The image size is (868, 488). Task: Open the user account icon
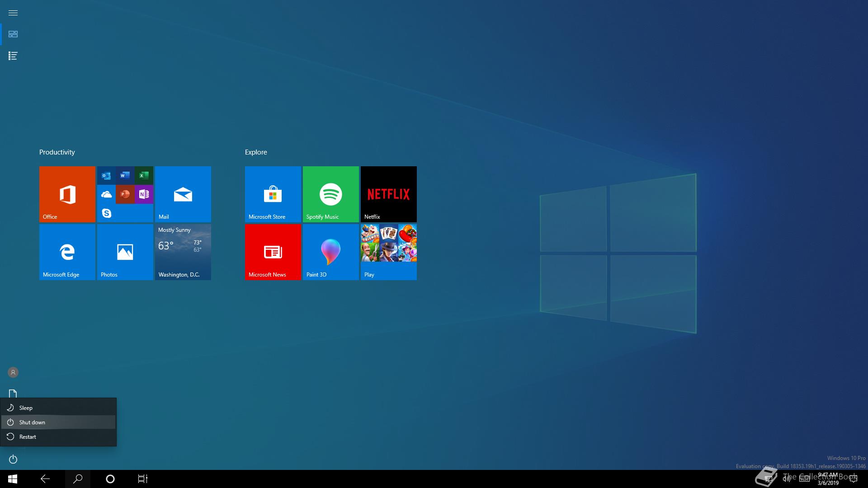13,372
